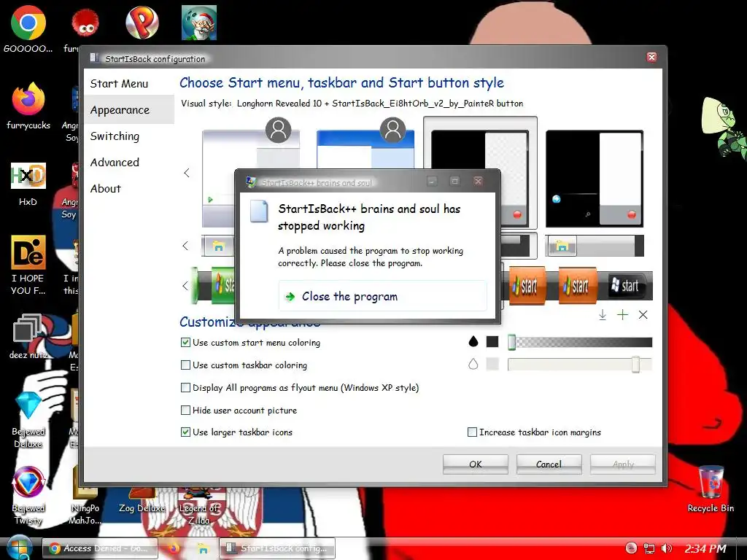Check 'Hide user account picture'
Viewport: 747px width, 560px height.
(x=185, y=410)
